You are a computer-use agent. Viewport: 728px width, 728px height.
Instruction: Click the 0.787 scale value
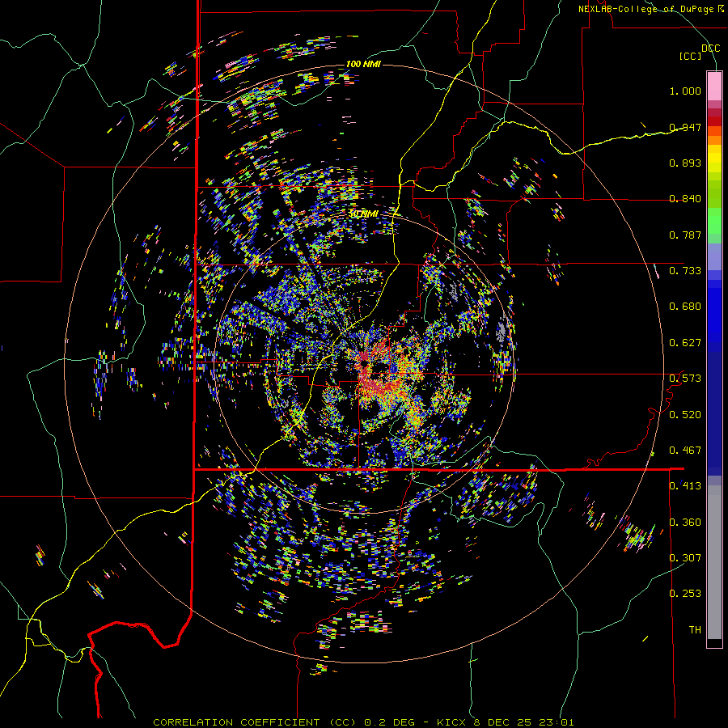coord(685,235)
